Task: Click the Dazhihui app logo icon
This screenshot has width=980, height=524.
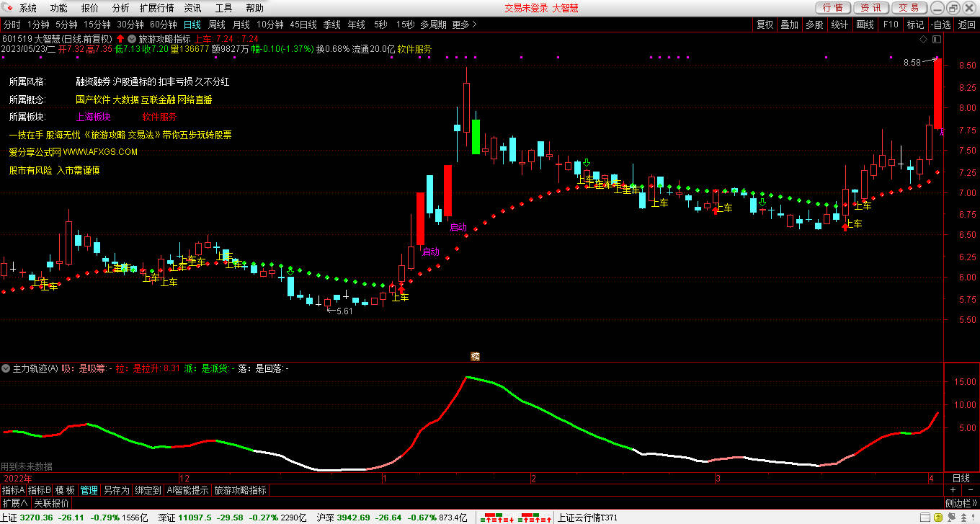Action: click(x=9, y=8)
